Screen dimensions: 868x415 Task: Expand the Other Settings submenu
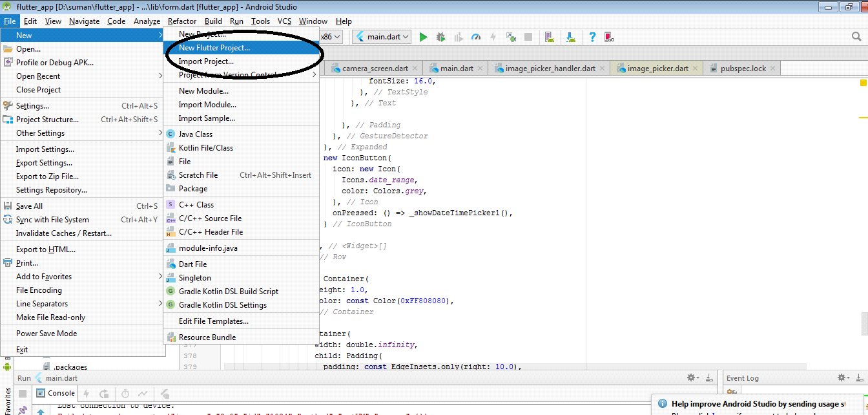pos(81,133)
